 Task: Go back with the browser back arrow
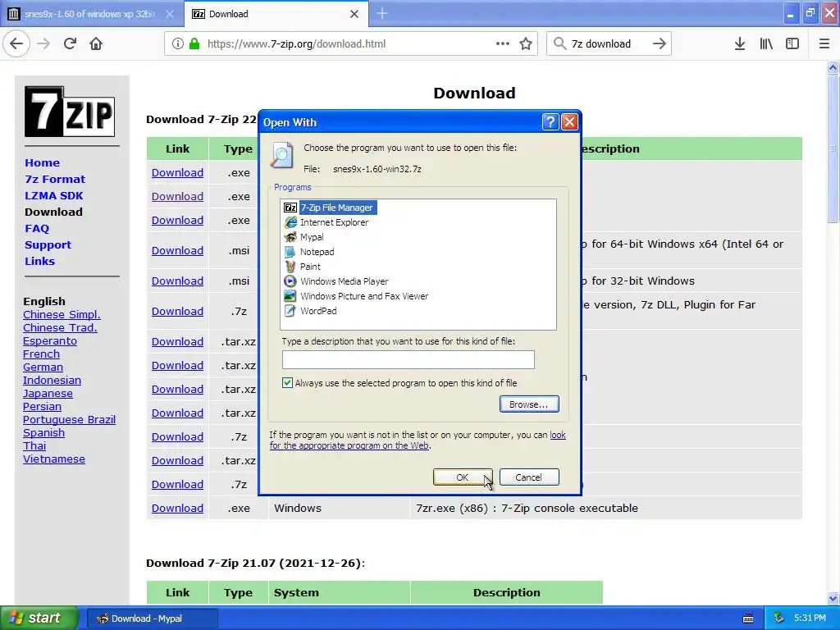(x=16, y=44)
